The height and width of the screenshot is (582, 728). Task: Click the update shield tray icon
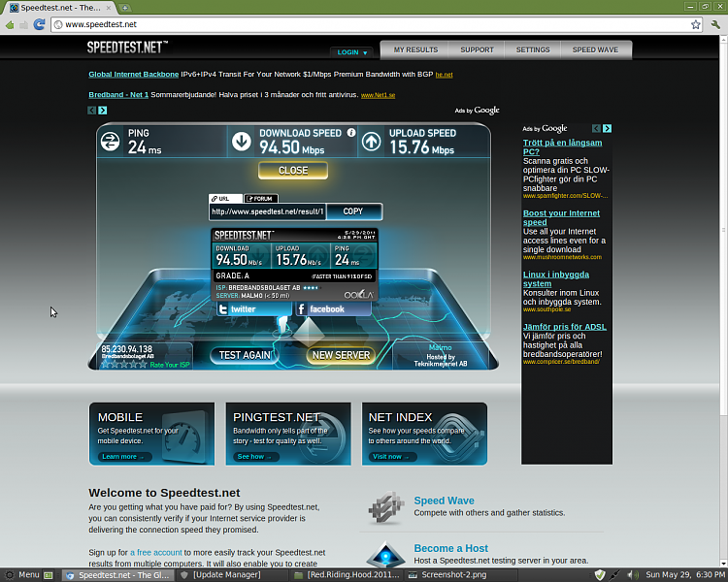click(600, 575)
